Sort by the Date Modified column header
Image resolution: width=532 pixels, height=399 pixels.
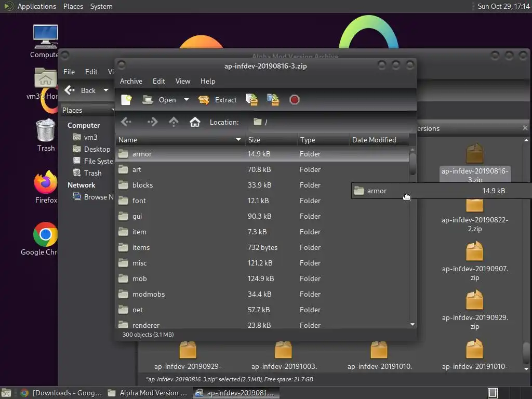click(379, 140)
